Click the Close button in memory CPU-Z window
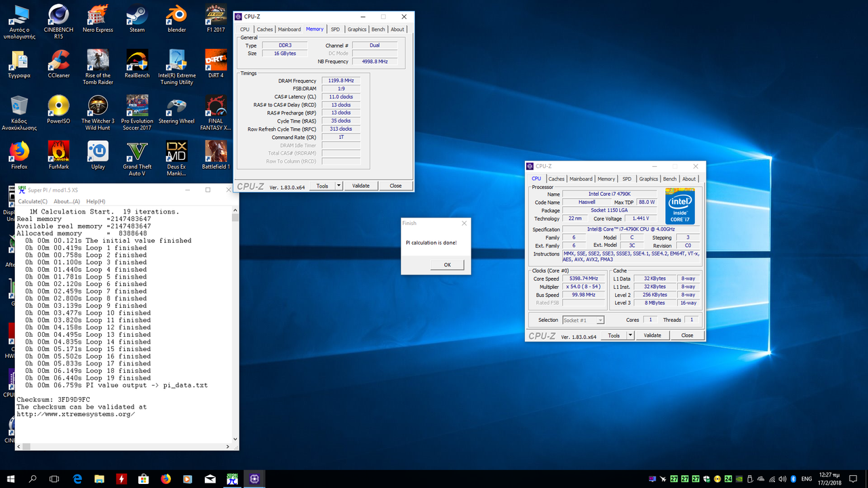 coord(395,186)
